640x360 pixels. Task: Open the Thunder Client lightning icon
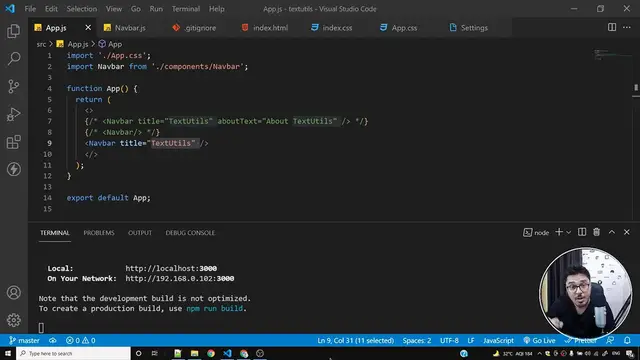[x=13, y=169]
